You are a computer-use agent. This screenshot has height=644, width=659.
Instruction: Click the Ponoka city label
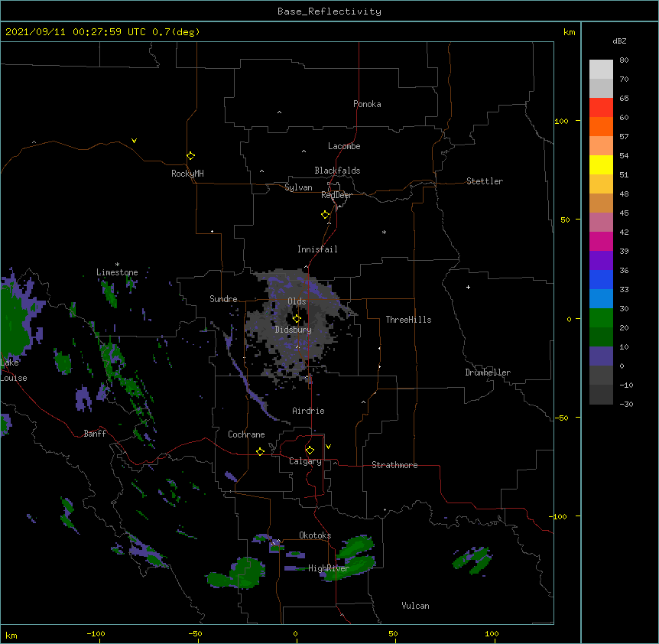(x=367, y=104)
